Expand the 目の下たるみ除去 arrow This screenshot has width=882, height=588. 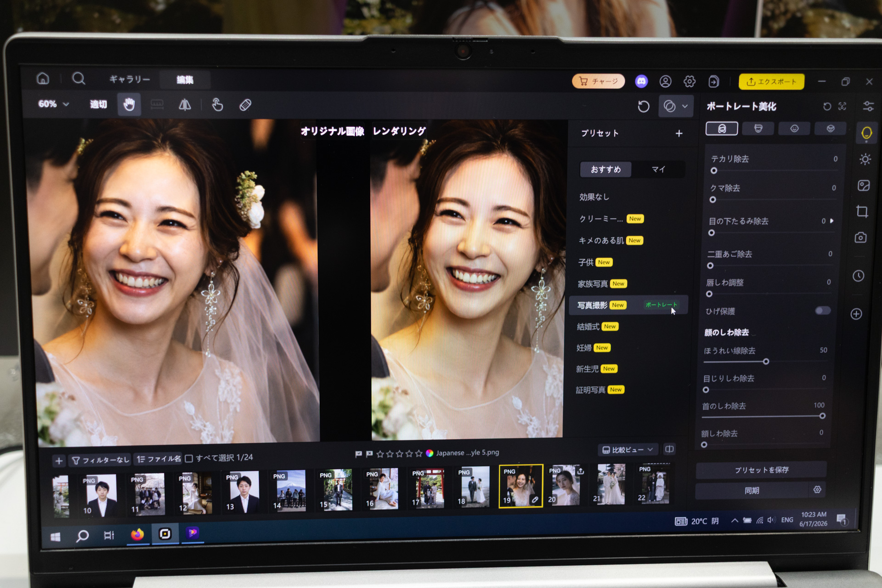pos(832,221)
